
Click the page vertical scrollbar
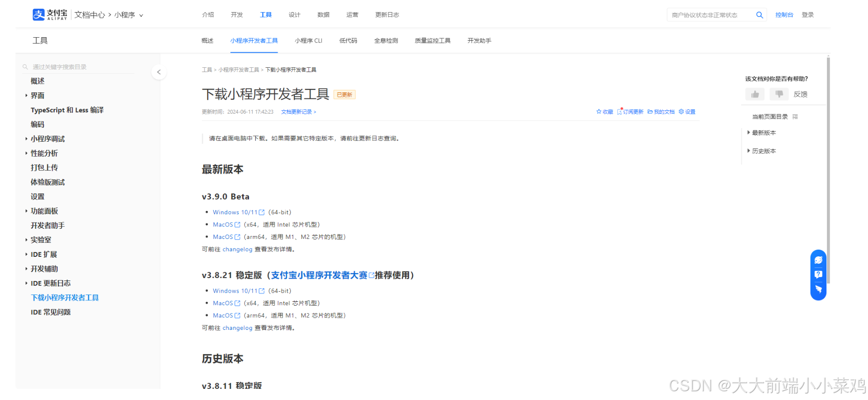click(x=828, y=169)
